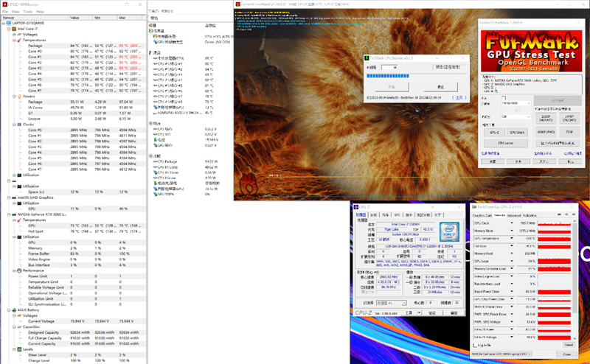Viewport: 590px width, 364px height.
Task: Collapse the Intel(R) UHD Graphics node
Action: (9, 197)
